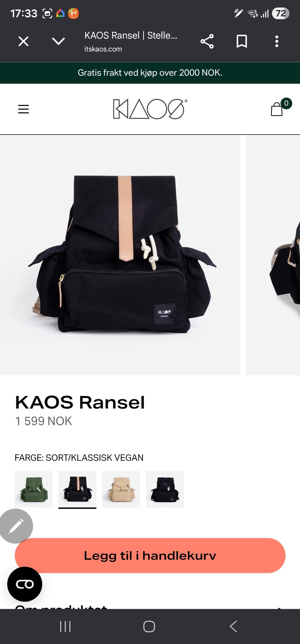Open the three-dot browser options menu
The height and width of the screenshot is (644, 300).
click(277, 41)
